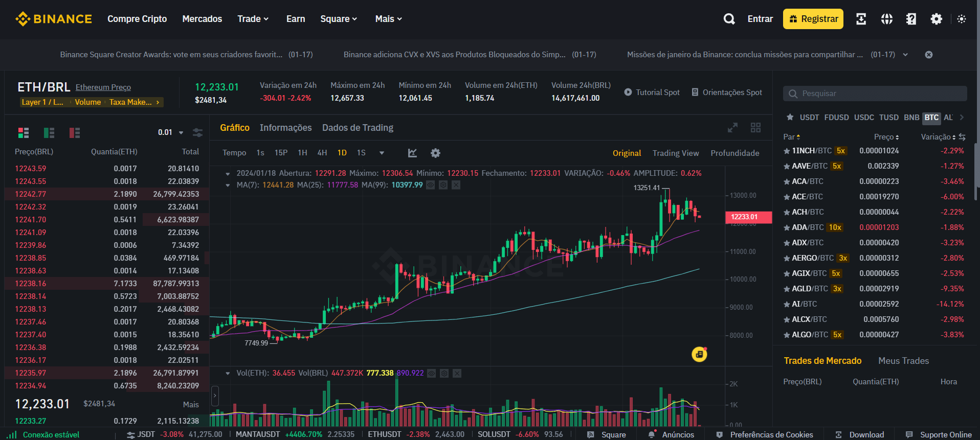The height and width of the screenshot is (440, 980).
Task: Show buy orders only view
Action: [x=49, y=133]
